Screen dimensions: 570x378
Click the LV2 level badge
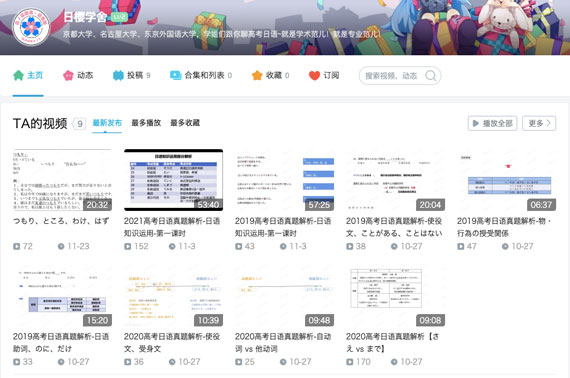click(x=119, y=17)
